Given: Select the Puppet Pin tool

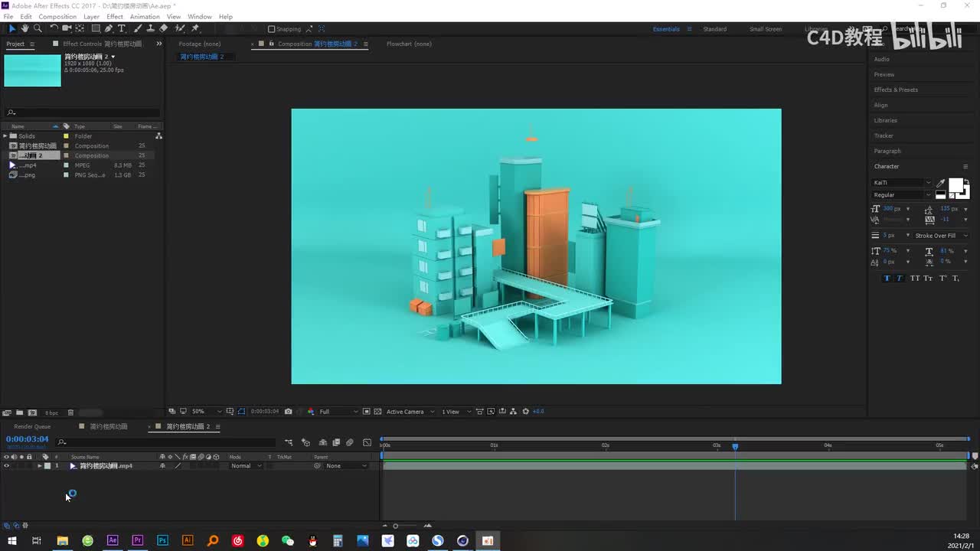Looking at the screenshot, I should (195, 28).
